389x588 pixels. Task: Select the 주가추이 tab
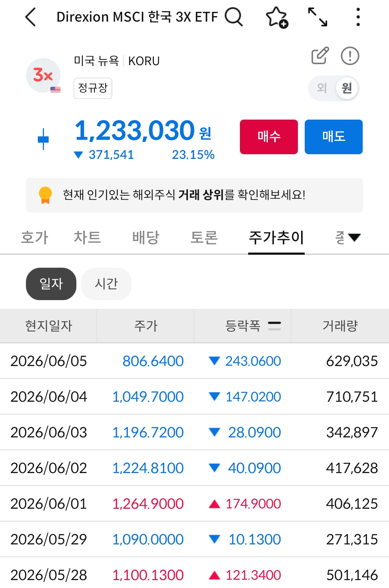[x=276, y=237]
